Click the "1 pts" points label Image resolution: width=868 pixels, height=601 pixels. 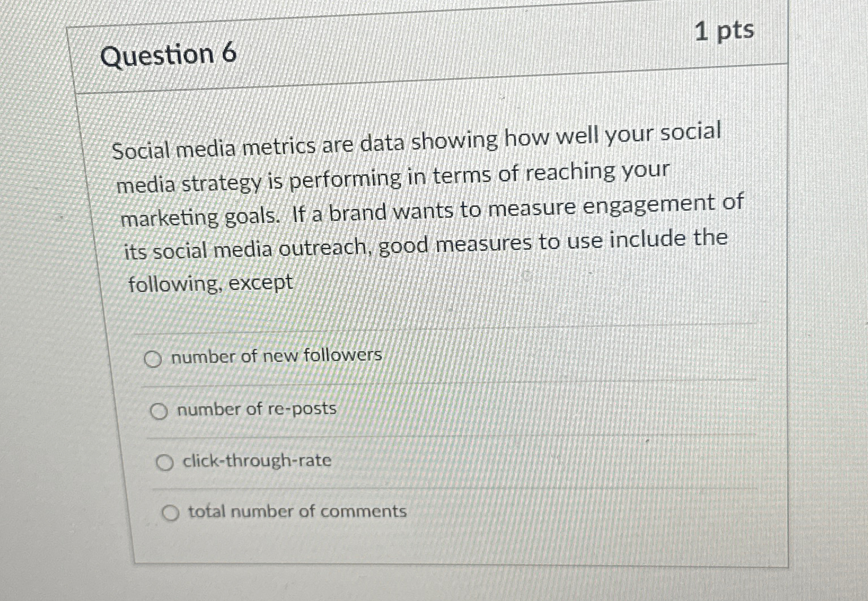pyautogui.click(x=724, y=31)
